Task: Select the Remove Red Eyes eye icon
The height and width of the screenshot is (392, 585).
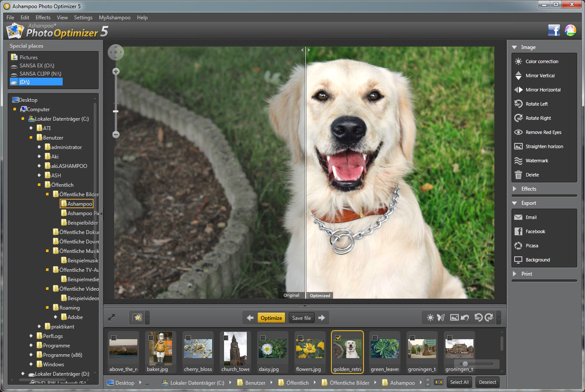Action: click(x=518, y=132)
